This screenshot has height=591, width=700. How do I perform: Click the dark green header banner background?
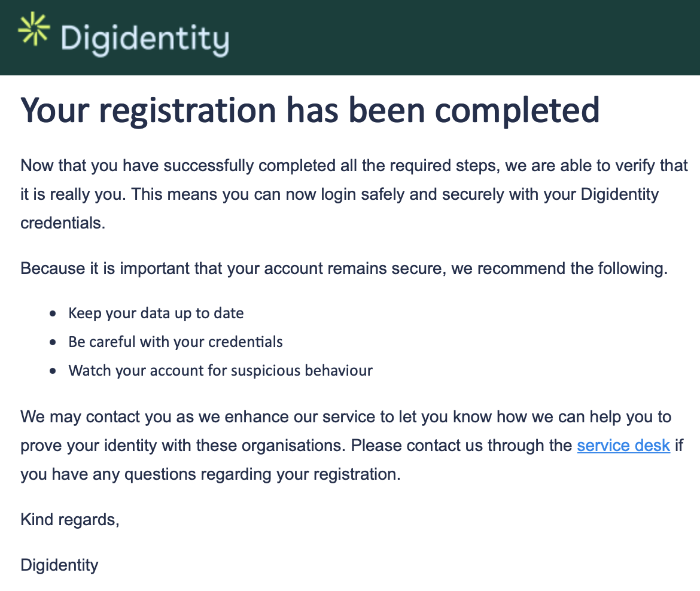pyautogui.click(x=464, y=38)
